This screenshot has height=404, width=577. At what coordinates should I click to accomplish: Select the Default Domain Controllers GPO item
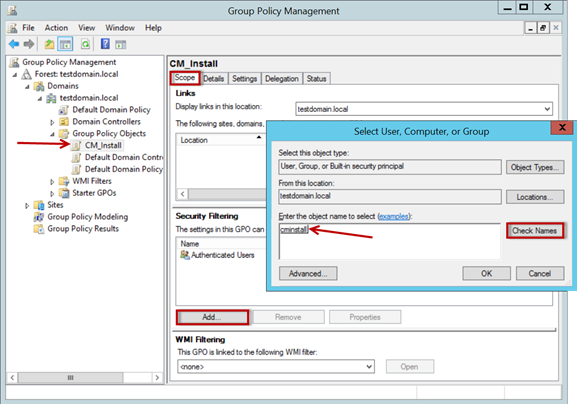point(124,157)
